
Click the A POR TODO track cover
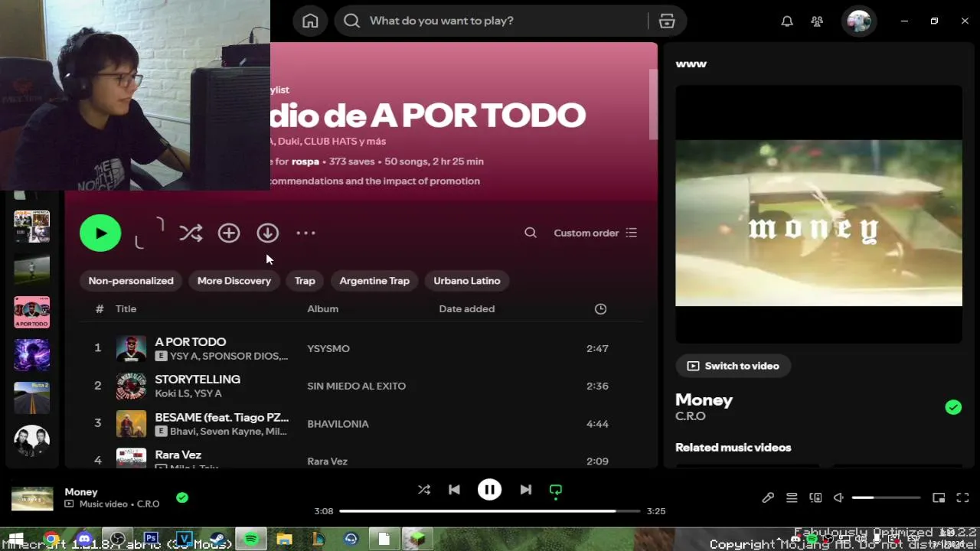click(131, 348)
